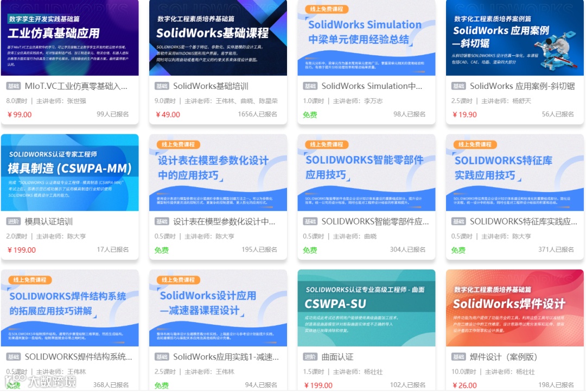The width and height of the screenshot is (586, 392).
Task: Click 免费 label under 设计表 course
Action: [x=162, y=250]
